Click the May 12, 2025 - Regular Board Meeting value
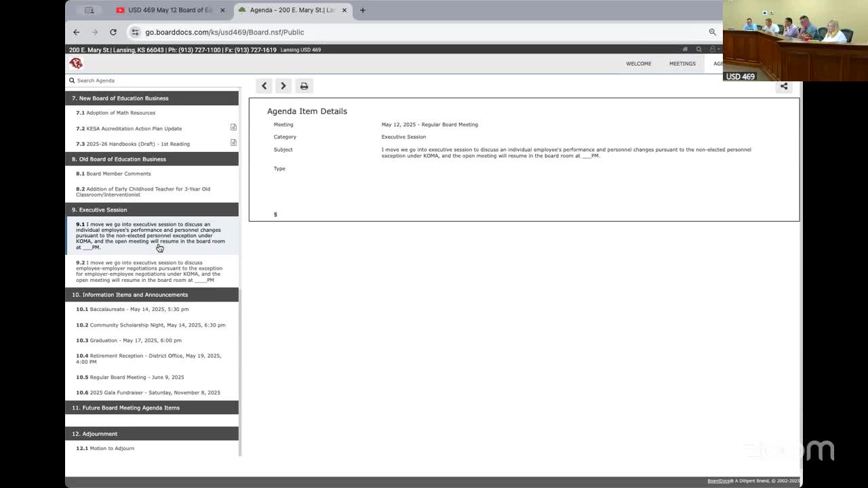Viewport: 868px width, 488px height. 430,125
